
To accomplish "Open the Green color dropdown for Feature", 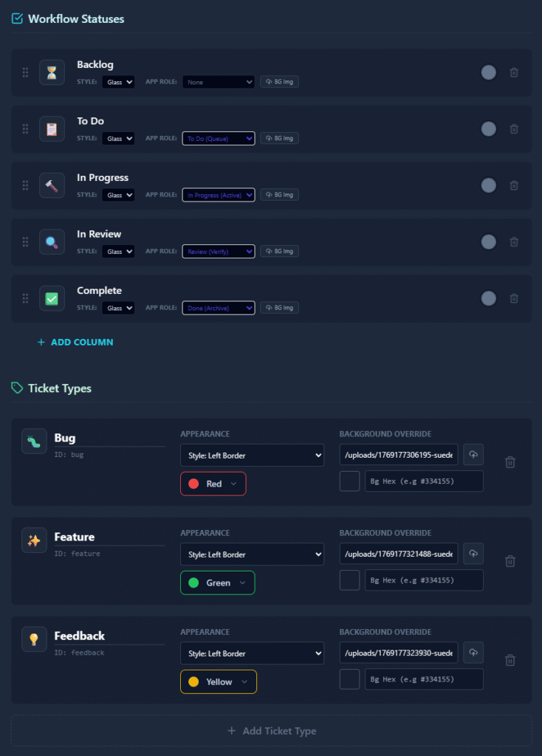I will (217, 583).
